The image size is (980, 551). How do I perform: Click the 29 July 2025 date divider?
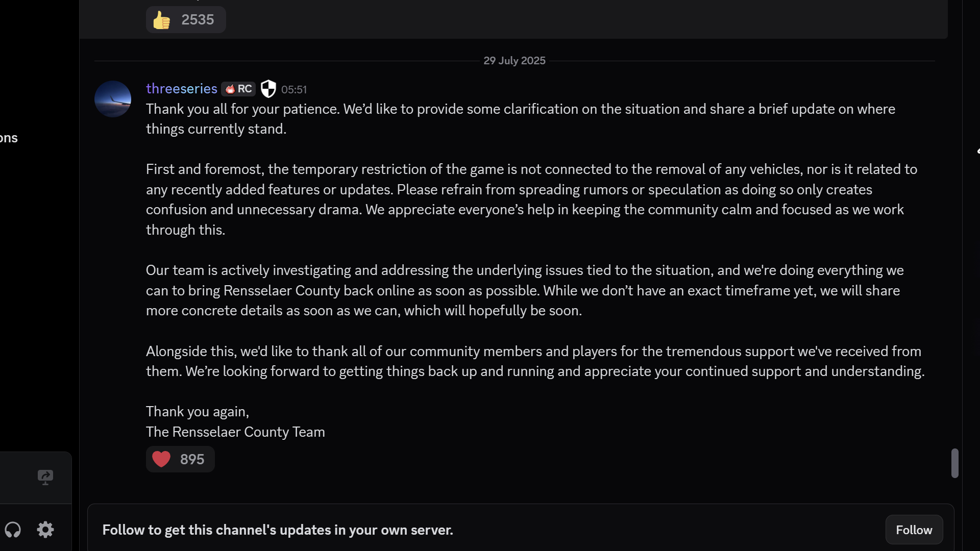click(x=514, y=61)
